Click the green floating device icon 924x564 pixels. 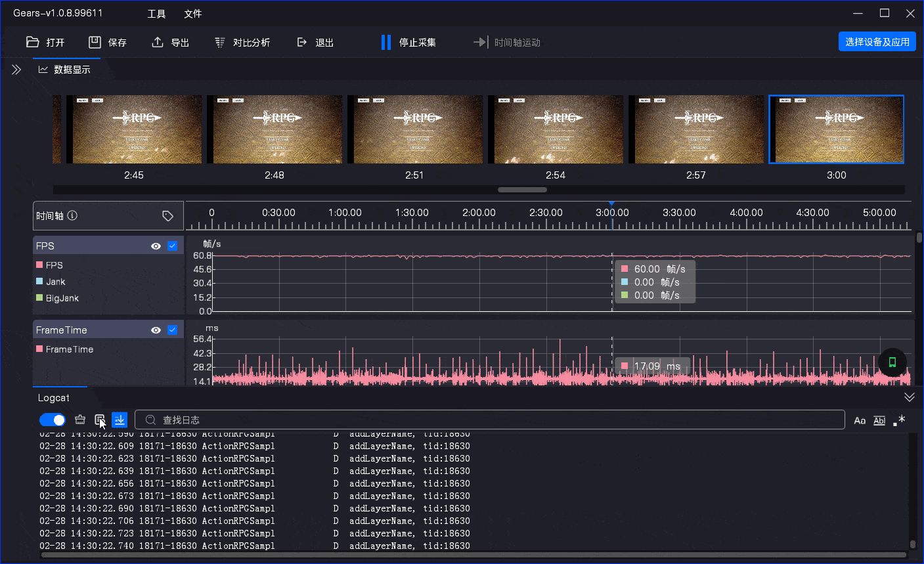892,362
